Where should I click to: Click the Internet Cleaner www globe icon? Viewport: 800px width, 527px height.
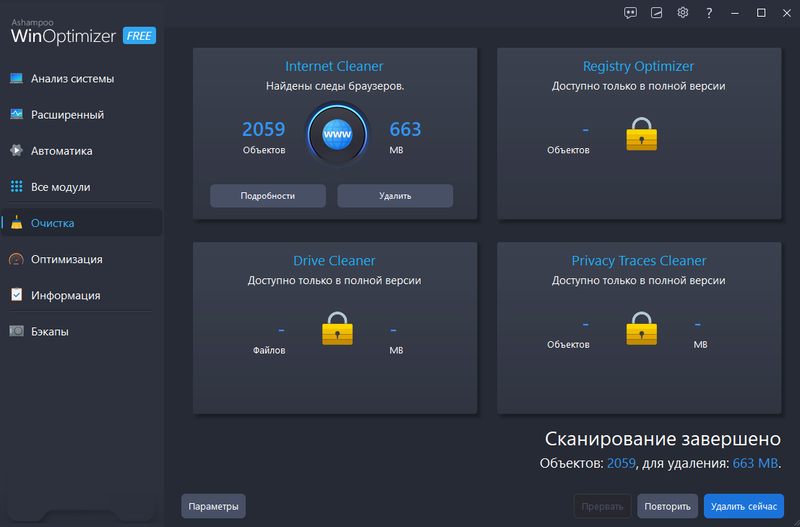[x=337, y=134]
